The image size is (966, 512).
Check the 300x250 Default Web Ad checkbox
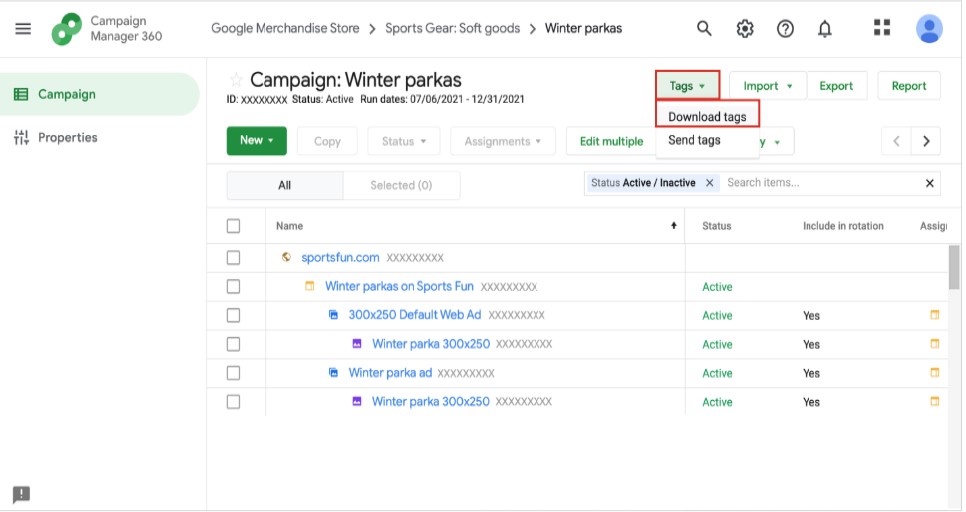(x=233, y=315)
